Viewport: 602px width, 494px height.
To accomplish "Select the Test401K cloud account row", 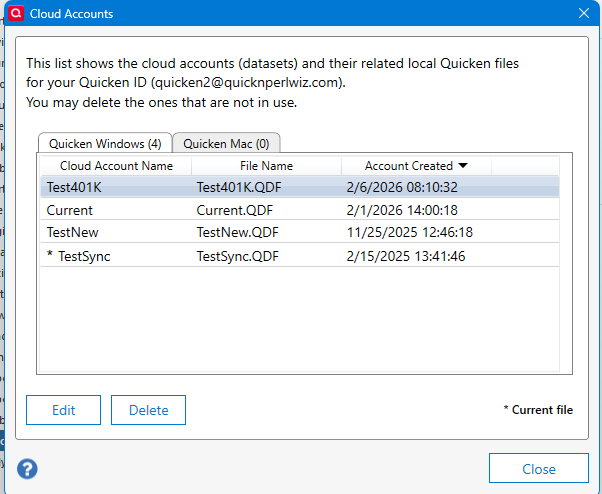I will pyautogui.click(x=300, y=187).
